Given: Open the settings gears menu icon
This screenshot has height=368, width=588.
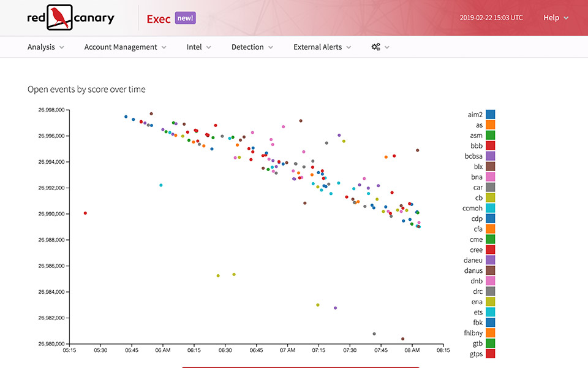Looking at the screenshot, I should click(x=380, y=47).
